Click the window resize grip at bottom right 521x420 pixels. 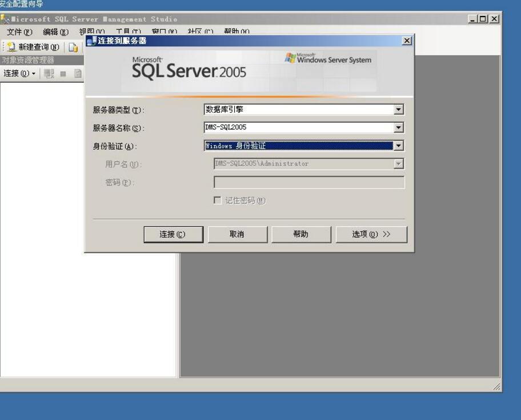(497, 387)
